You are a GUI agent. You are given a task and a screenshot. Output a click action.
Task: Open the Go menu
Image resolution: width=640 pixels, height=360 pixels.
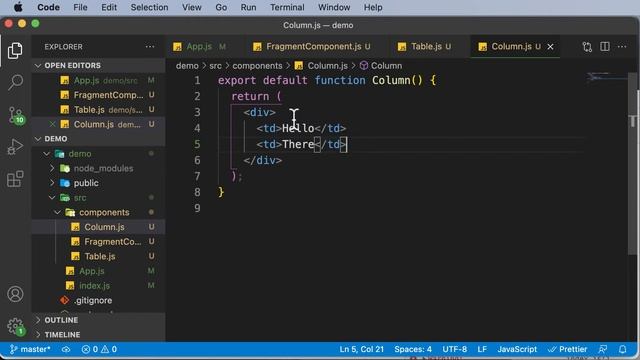coord(221,7)
